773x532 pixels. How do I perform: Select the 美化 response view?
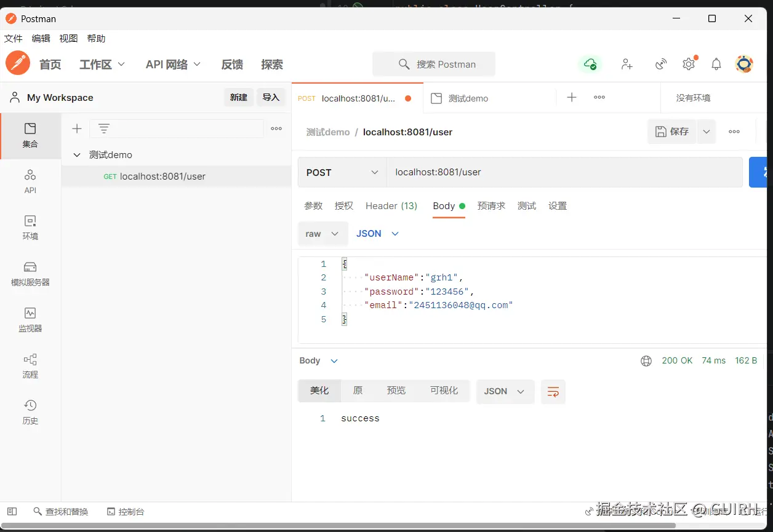click(x=319, y=391)
